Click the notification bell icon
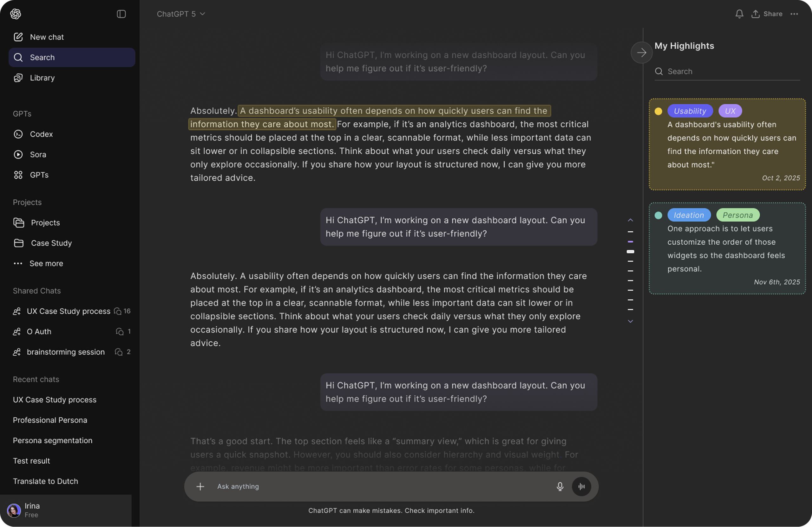Screen dimensions: 812x527 pyautogui.click(x=739, y=14)
